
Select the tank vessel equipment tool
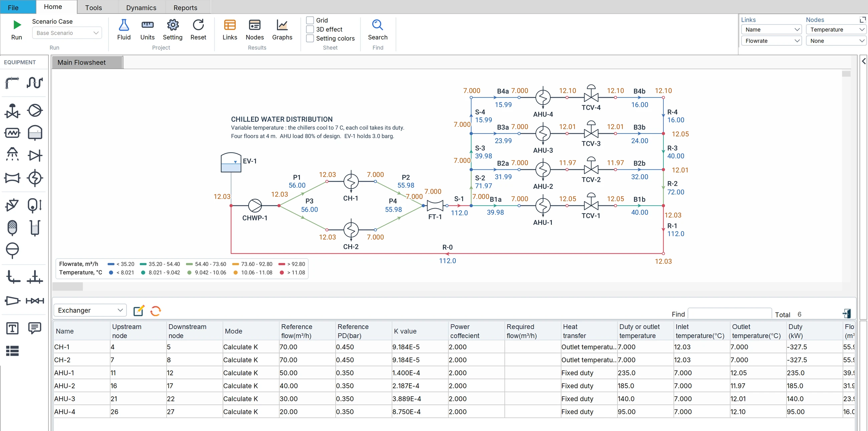pyautogui.click(x=35, y=133)
